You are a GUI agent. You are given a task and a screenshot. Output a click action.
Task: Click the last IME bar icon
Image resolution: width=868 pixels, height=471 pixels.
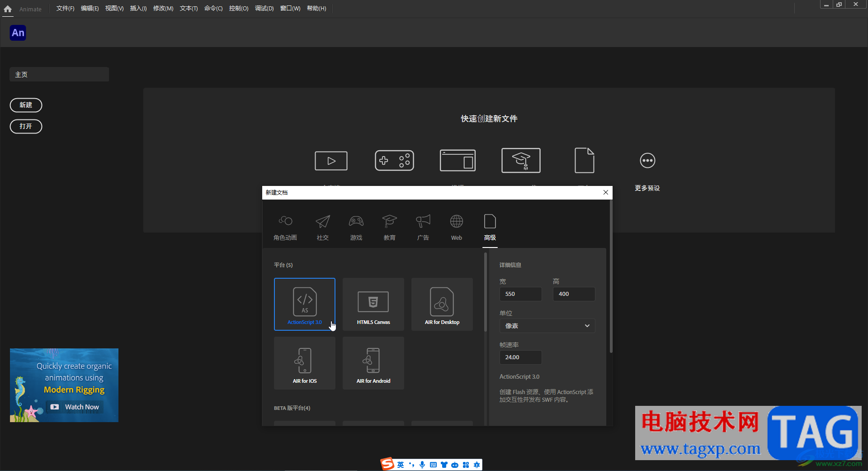(476, 465)
